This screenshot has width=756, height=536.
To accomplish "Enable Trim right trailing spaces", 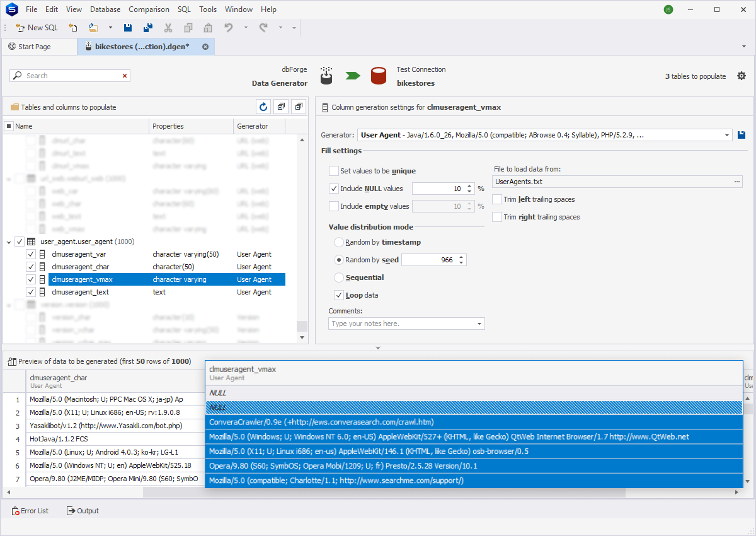I will 497,217.
